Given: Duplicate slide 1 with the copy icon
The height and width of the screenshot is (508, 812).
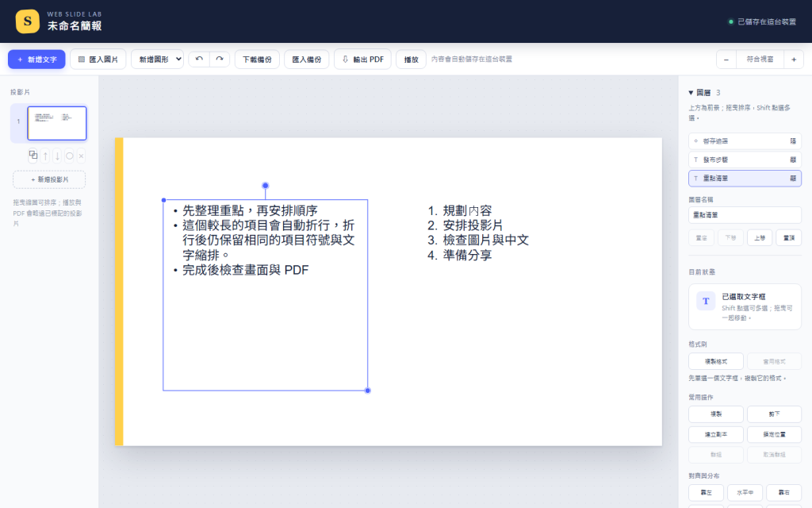Looking at the screenshot, I should [x=33, y=155].
